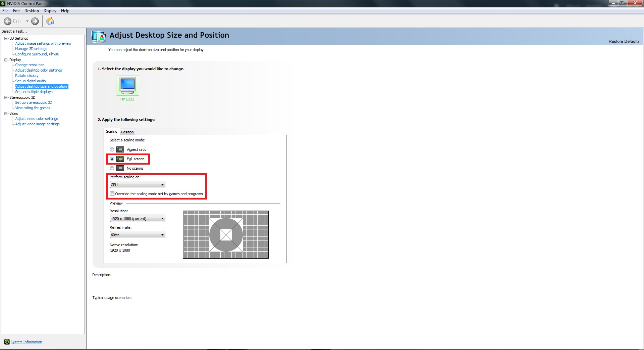
Task: Open Set up multiple displays
Action: point(34,92)
